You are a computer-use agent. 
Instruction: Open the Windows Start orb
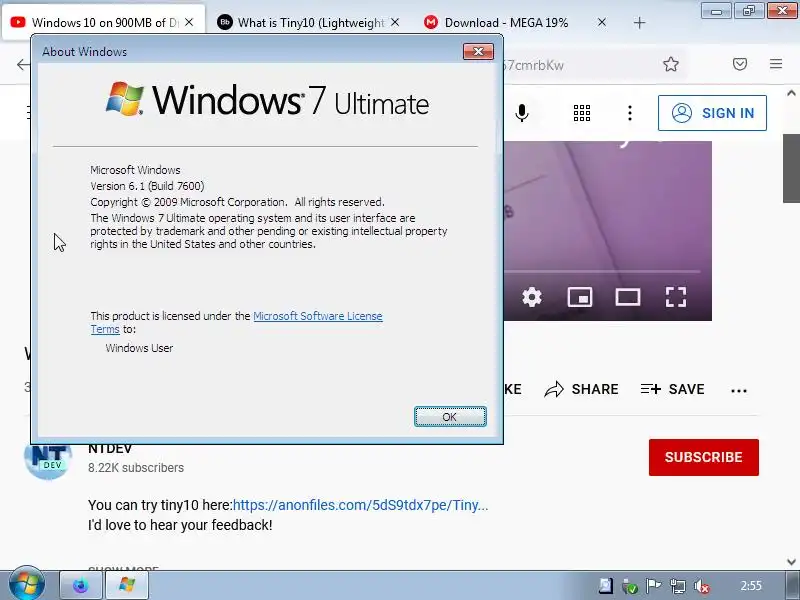pos(27,584)
